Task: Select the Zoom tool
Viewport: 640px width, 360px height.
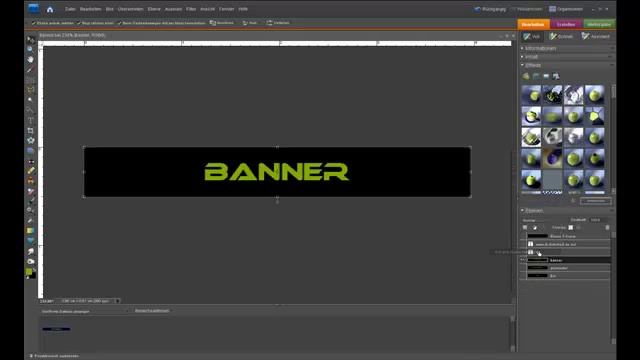Action: 31,49
